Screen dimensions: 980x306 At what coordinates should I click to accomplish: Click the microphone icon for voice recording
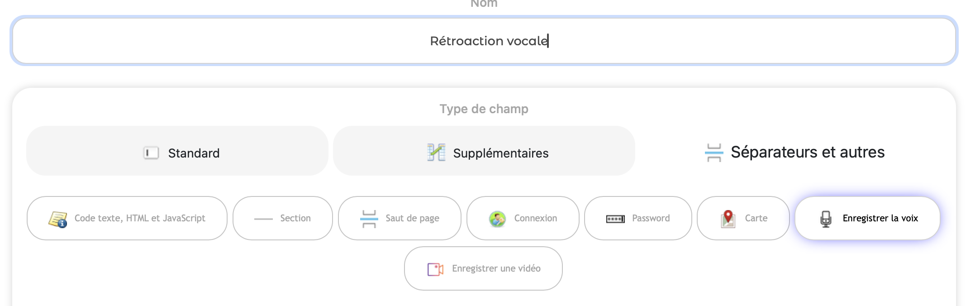click(x=826, y=219)
